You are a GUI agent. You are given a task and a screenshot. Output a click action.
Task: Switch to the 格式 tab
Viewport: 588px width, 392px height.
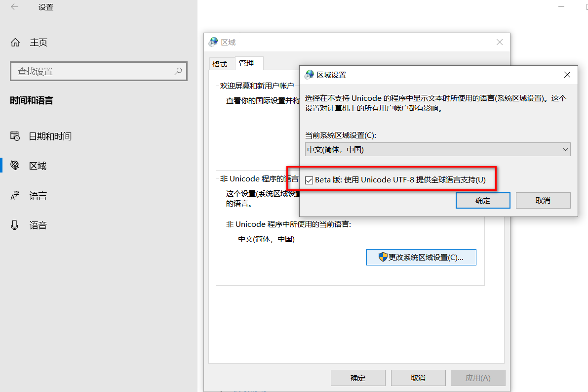point(221,63)
